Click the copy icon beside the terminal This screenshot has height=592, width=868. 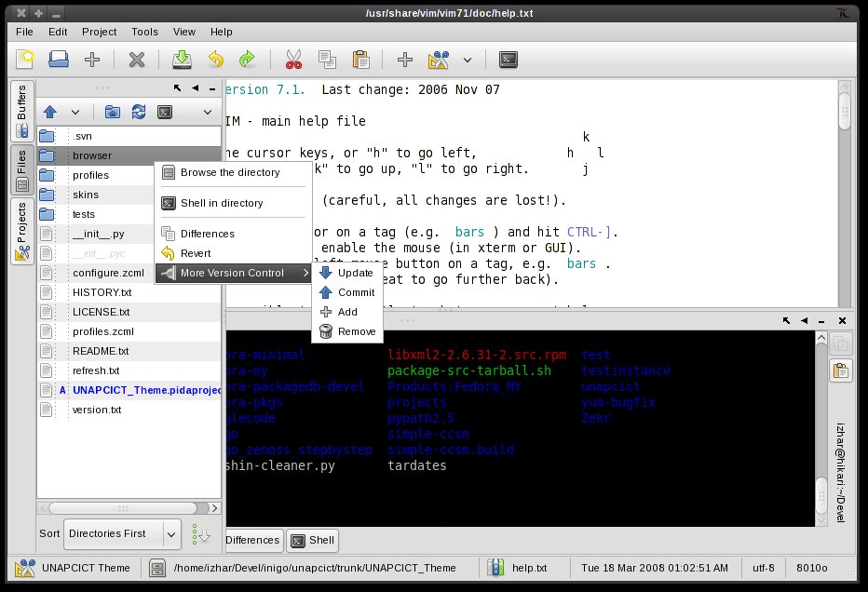(840, 343)
